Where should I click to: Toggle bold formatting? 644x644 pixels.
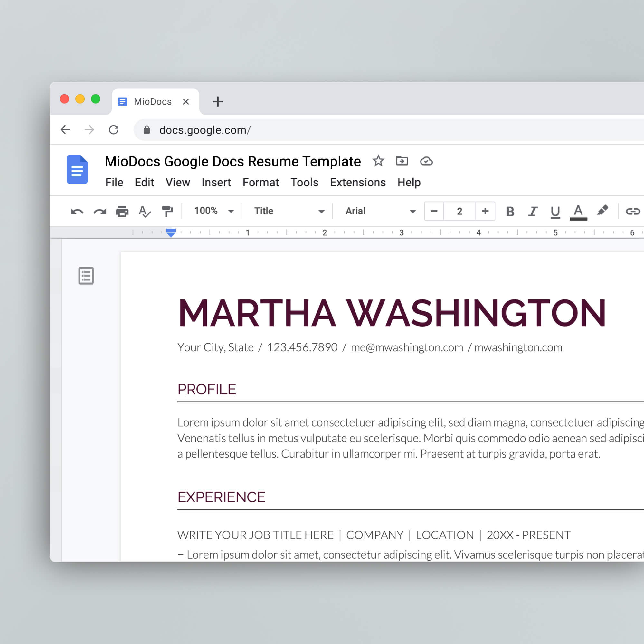click(x=509, y=211)
